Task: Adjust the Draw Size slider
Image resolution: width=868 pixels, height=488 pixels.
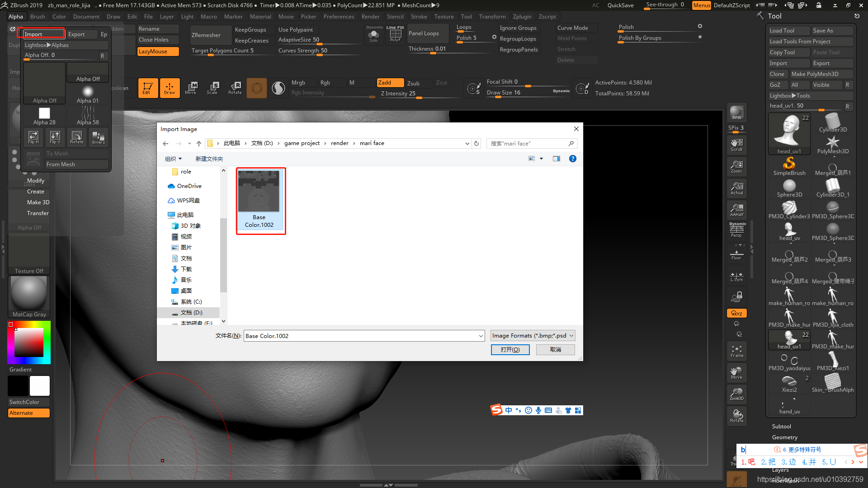Action: tap(528, 93)
